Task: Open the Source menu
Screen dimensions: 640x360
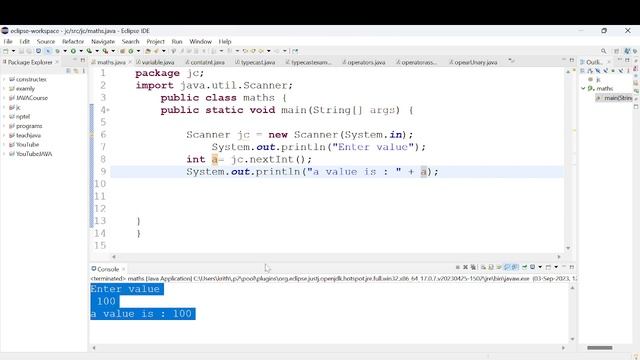Action: (x=46, y=41)
